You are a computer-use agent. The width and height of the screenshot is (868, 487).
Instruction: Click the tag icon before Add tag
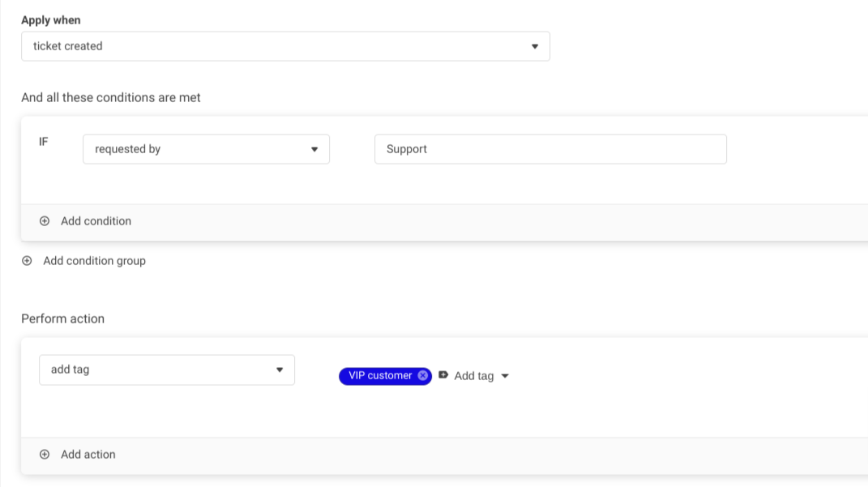(443, 375)
